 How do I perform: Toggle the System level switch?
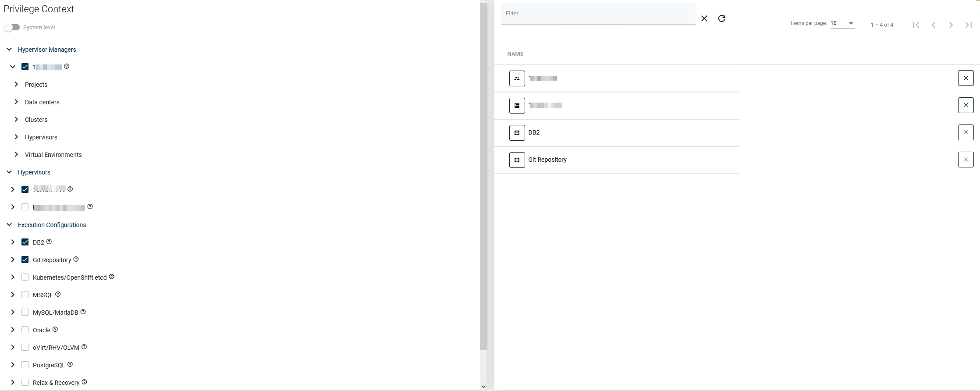click(x=12, y=27)
